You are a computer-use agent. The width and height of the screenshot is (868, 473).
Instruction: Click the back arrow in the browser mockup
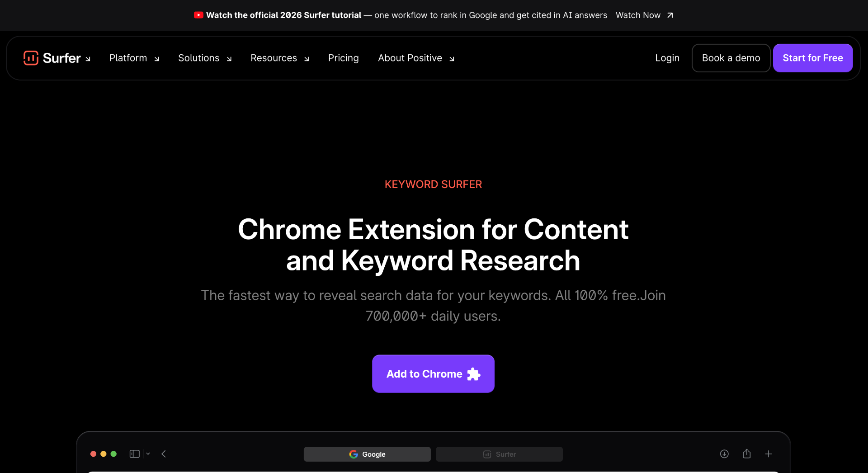pos(164,454)
